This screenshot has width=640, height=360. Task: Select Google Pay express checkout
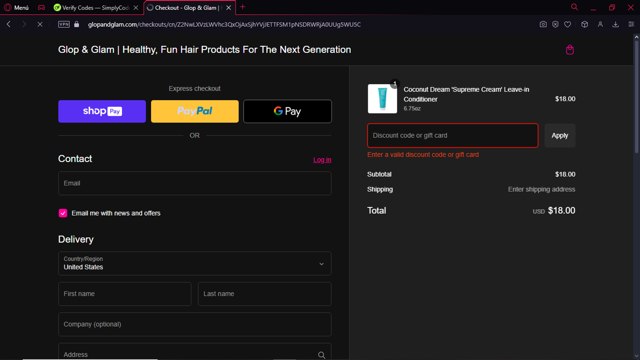[x=287, y=111]
